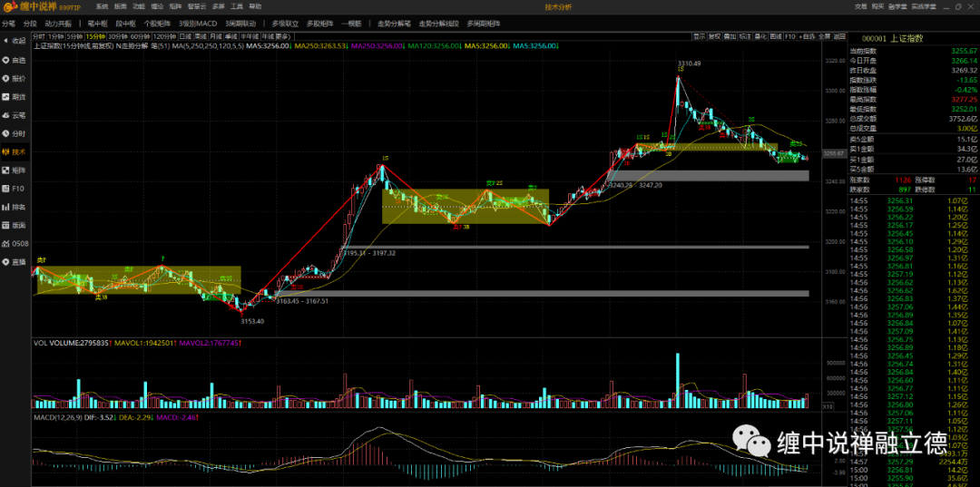Screen dimensions: 980x487
Task: Click the 14:55 3256.31 tick row
Action: pyautogui.click(x=913, y=200)
